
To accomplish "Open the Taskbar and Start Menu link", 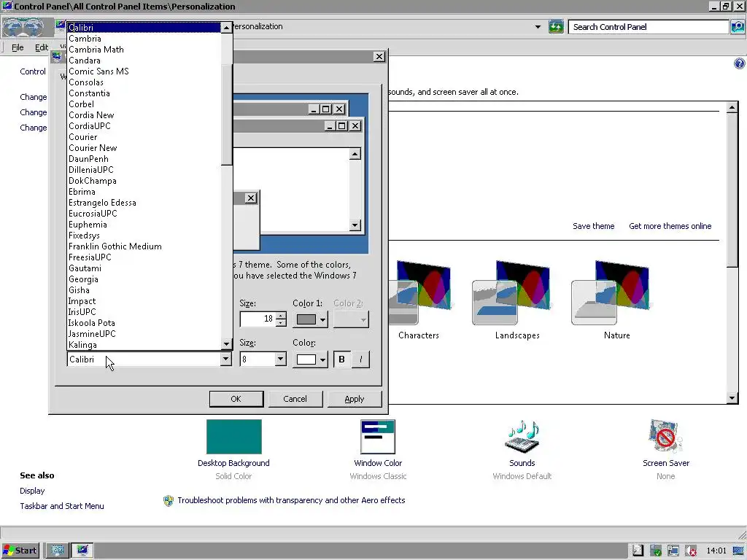I will [x=61, y=506].
